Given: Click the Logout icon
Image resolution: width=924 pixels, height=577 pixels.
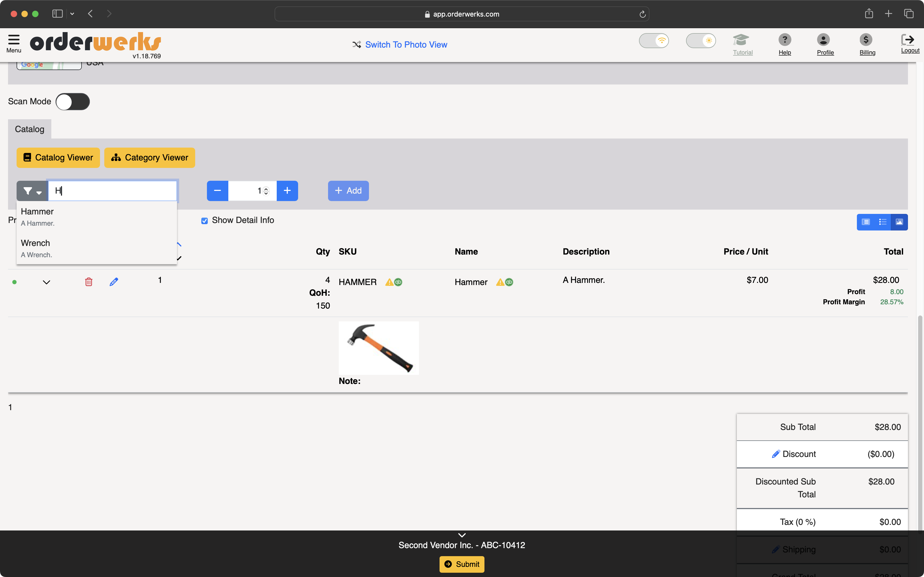Looking at the screenshot, I should pos(908,40).
